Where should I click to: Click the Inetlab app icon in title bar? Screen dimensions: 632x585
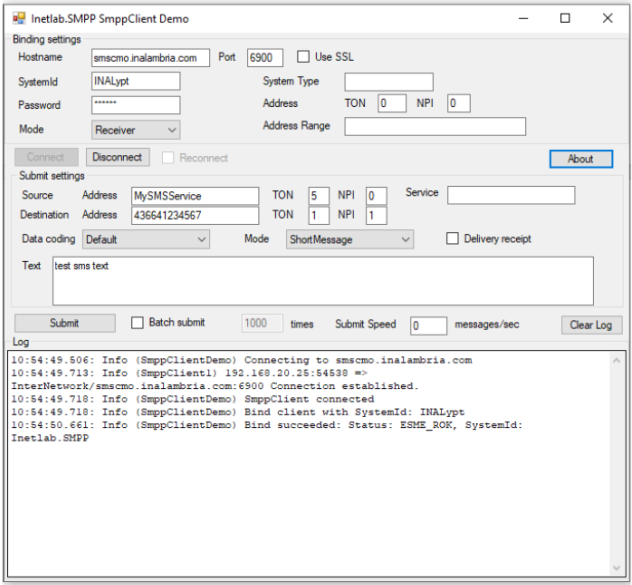point(19,18)
